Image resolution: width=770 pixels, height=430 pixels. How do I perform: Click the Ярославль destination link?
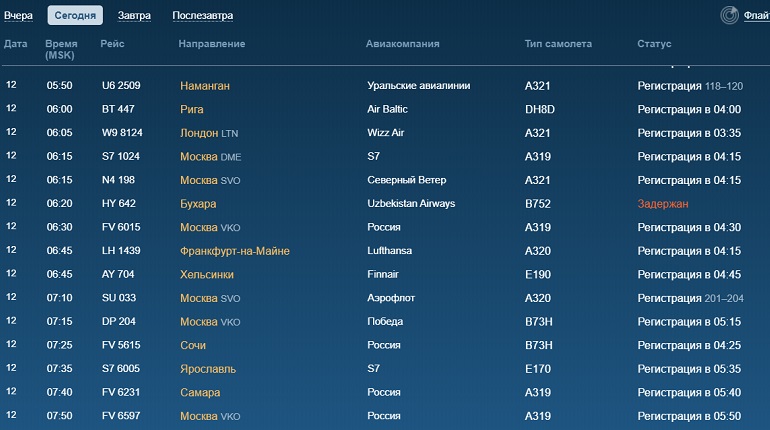pos(208,369)
